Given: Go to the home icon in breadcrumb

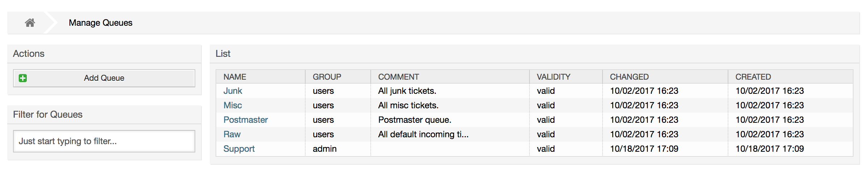Looking at the screenshot, I should click(30, 23).
